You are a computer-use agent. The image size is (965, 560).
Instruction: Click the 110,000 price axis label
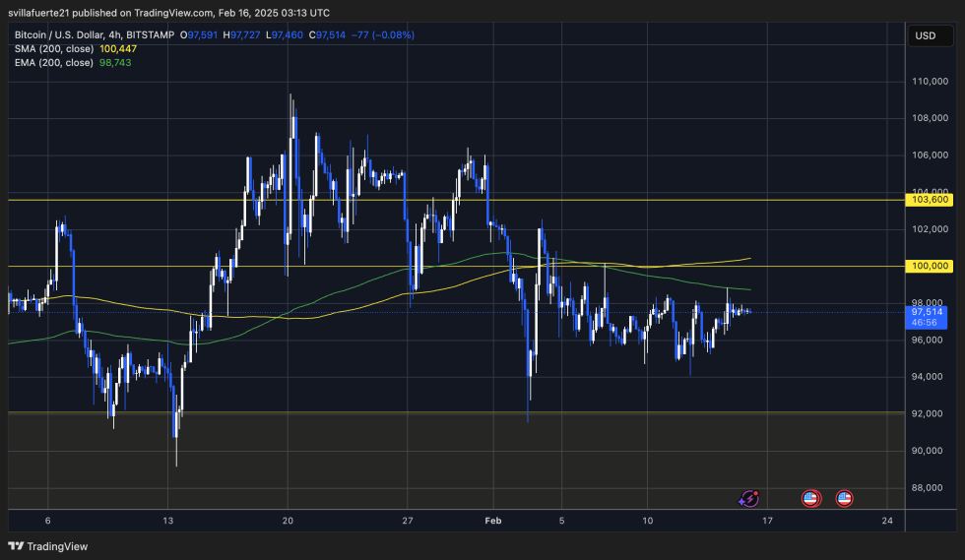[930, 82]
